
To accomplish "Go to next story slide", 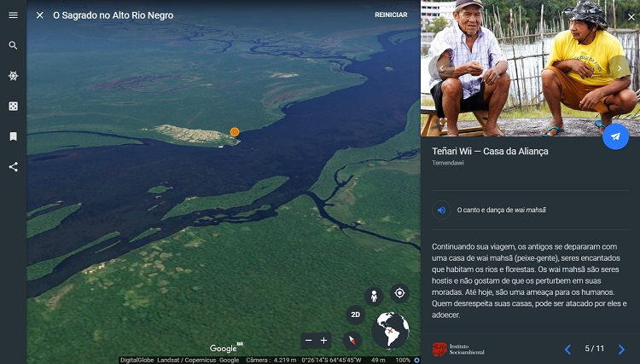I will tap(621, 349).
